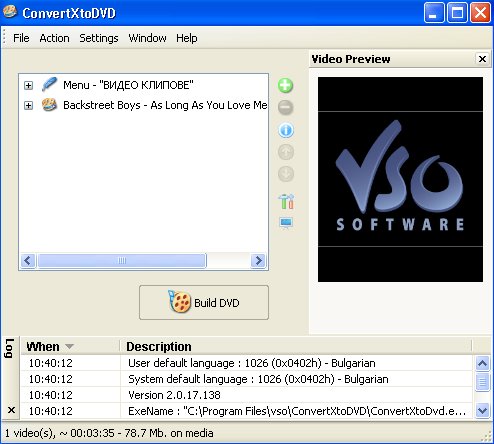The height and width of the screenshot is (444, 494).
Task: Open the blue information icon
Action: [286, 130]
